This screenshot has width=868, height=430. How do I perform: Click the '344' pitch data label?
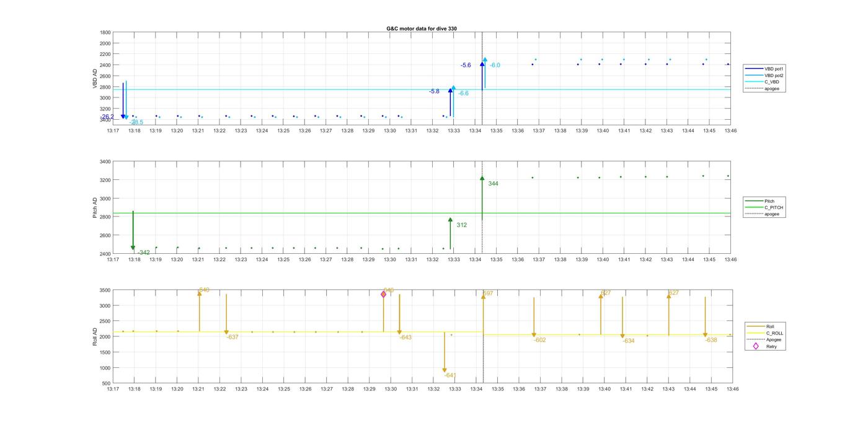point(494,184)
